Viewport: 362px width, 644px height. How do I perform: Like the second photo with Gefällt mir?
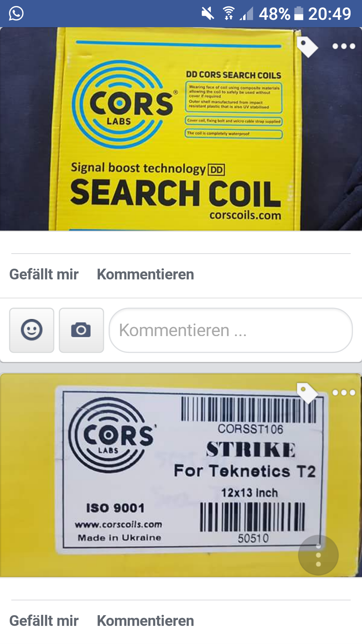(x=44, y=621)
